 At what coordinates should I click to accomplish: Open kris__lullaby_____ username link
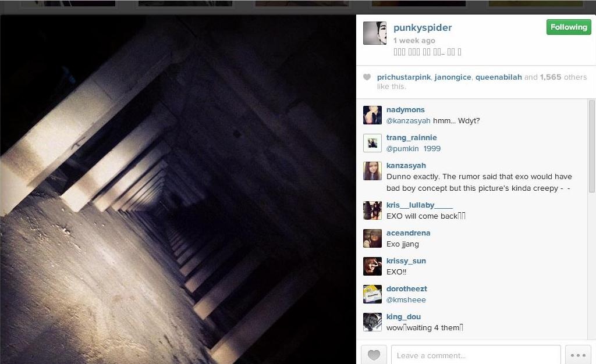pyautogui.click(x=419, y=205)
